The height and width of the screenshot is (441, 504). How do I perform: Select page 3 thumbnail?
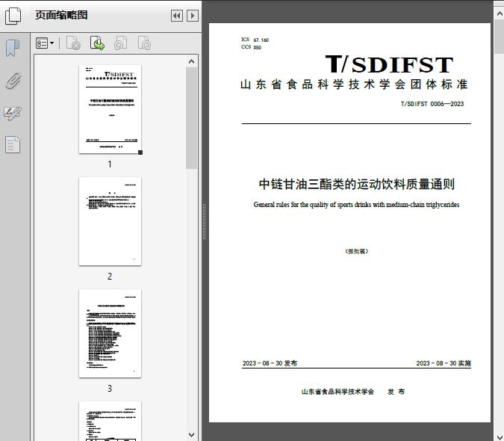[110, 333]
